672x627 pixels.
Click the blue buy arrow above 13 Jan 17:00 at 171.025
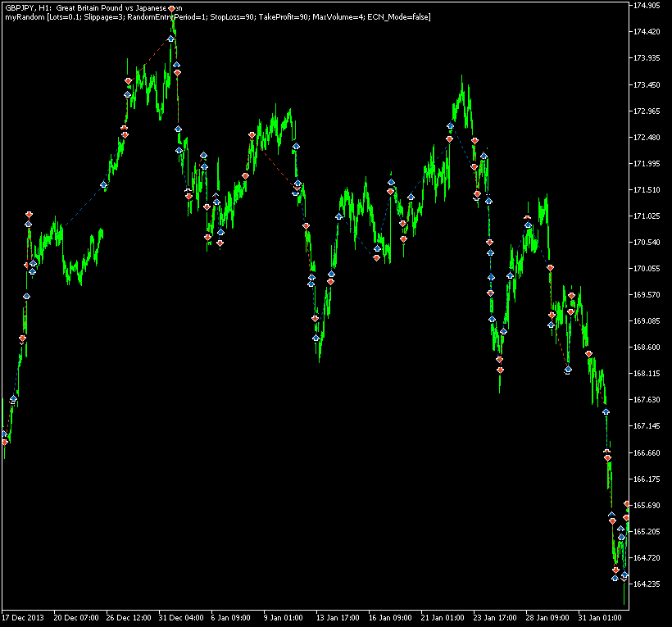338,216
